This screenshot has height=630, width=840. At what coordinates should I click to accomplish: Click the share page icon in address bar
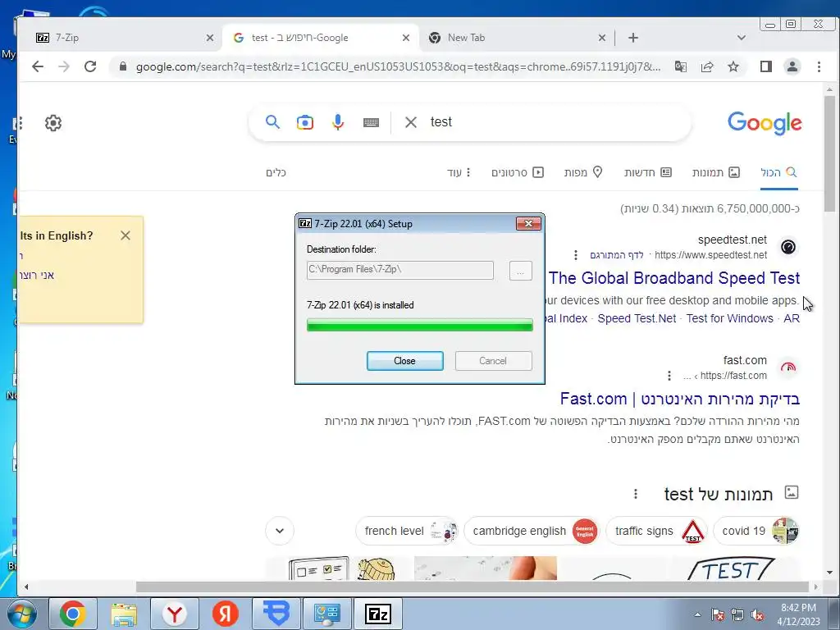pos(707,66)
